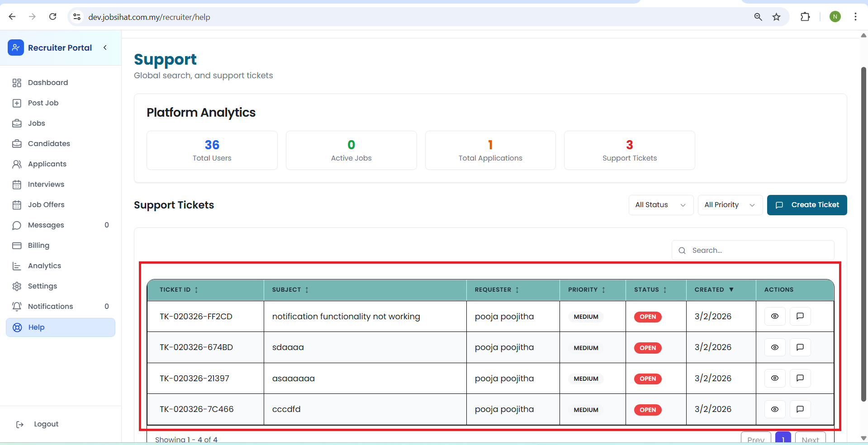The image size is (868, 445).
Task: View ticket TK-020326-FF2CD with the eye icon
Action: pos(774,316)
